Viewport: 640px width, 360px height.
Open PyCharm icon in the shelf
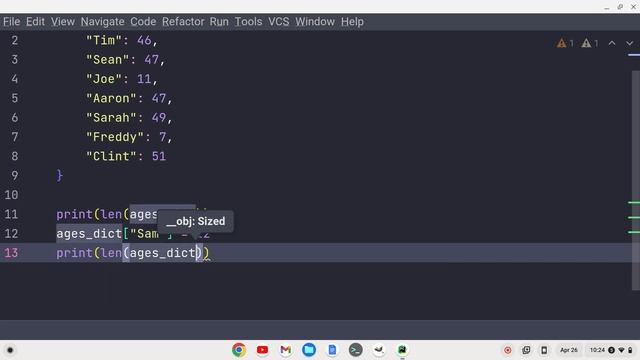(x=402, y=350)
